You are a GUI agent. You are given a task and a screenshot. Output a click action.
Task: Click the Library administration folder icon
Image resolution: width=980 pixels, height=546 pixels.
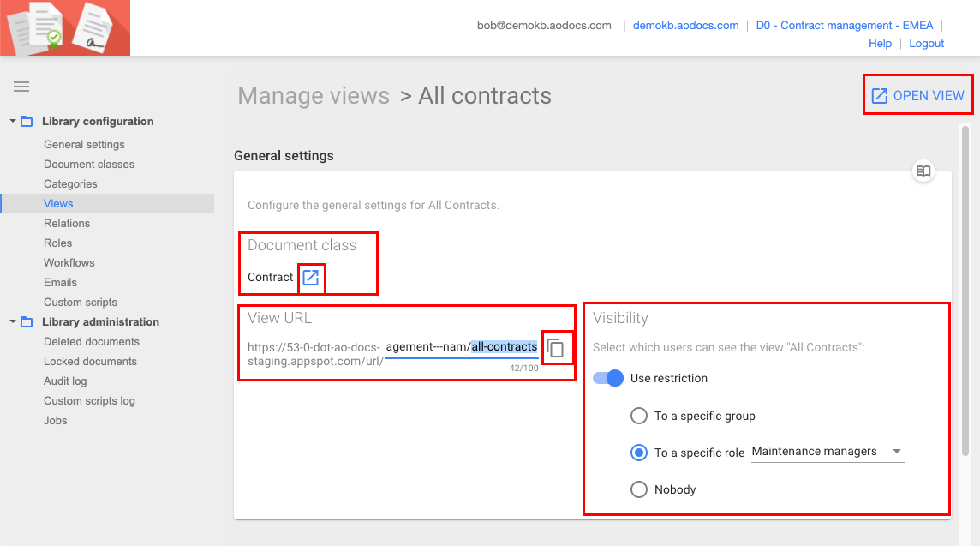point(27,322)
